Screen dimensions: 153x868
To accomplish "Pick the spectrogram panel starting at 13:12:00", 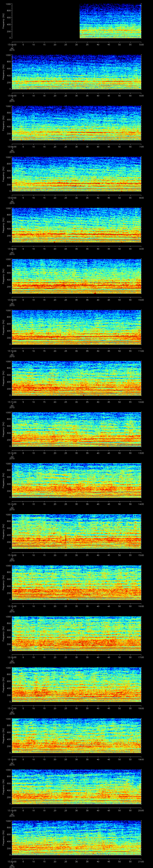I will (77, 430).
